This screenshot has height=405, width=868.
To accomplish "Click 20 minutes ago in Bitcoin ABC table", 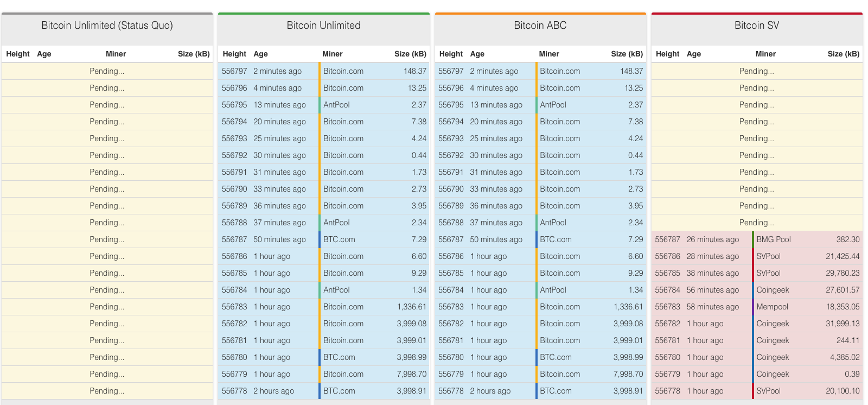I will [x=496, y=122].
